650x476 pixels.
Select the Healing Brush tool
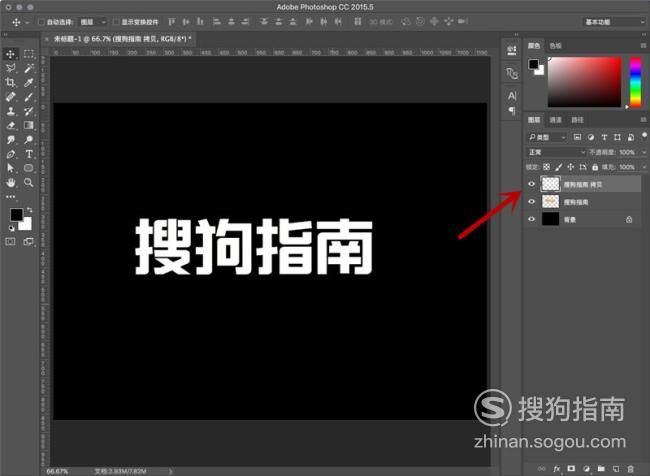tap(10, 97)
